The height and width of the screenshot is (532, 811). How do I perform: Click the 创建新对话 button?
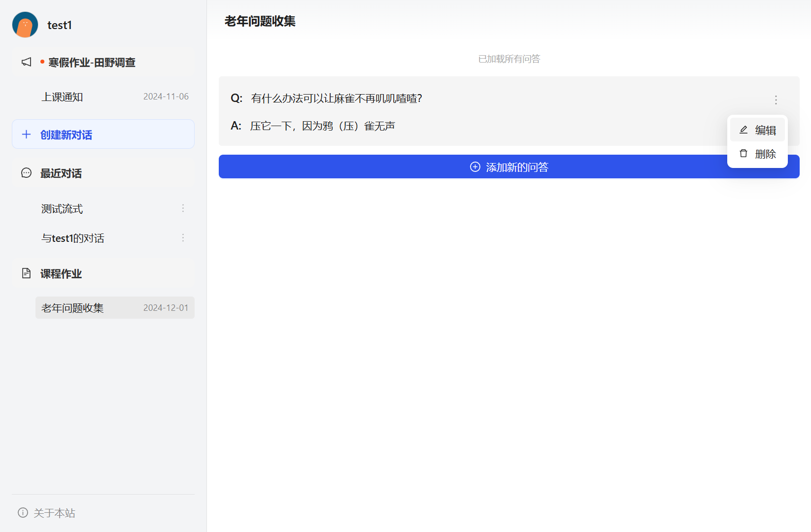pyautogui.click(x=103, y=134)
